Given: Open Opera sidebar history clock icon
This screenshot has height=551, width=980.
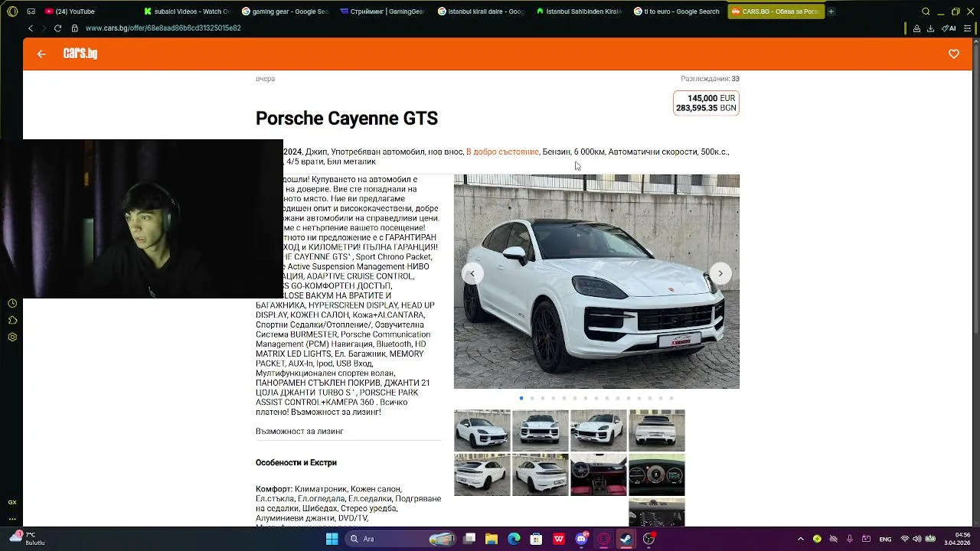Looking at the screenshot, I should (12, 304).
